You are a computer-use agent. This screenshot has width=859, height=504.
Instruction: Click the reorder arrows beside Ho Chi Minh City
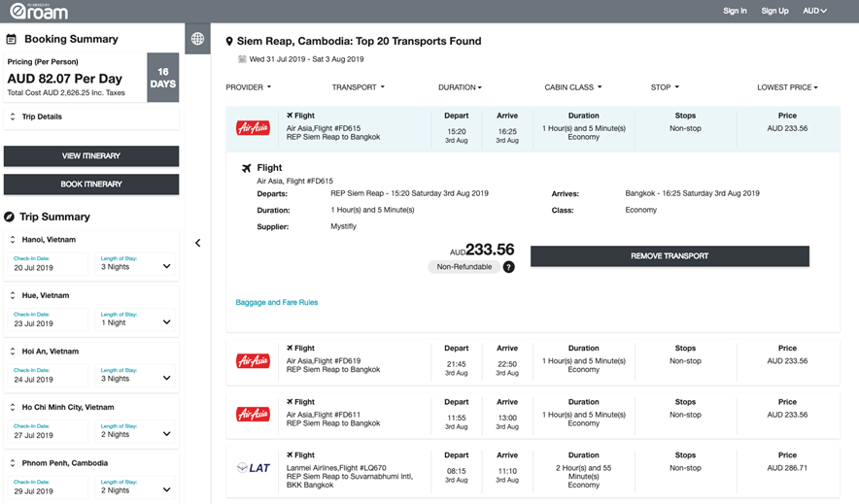pos(13,407)
